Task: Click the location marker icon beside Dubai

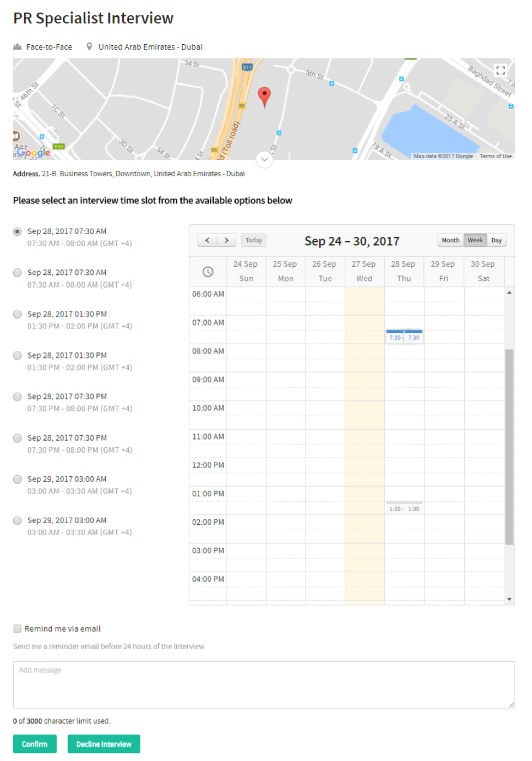Action: click(x=89, y=47)
